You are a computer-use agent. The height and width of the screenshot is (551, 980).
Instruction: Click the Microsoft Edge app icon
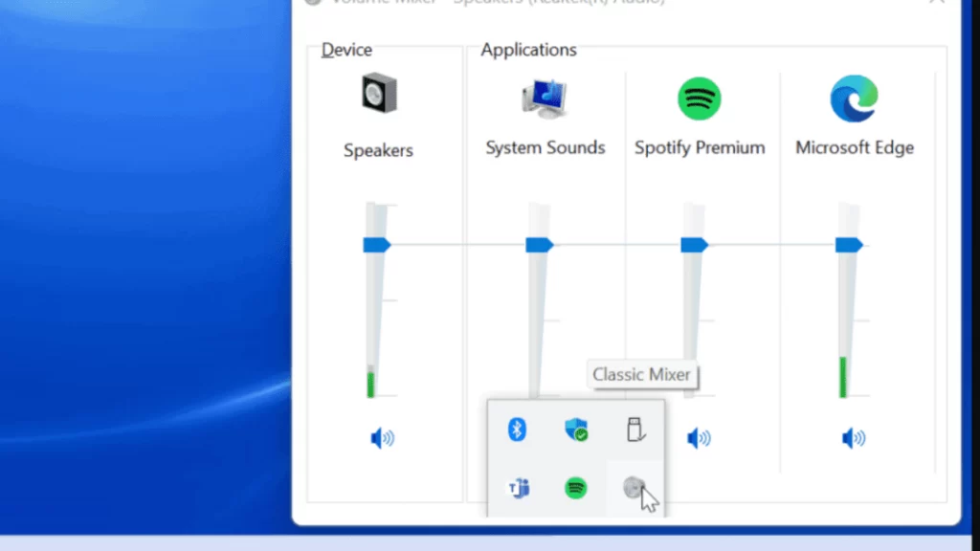coord(854,99)
